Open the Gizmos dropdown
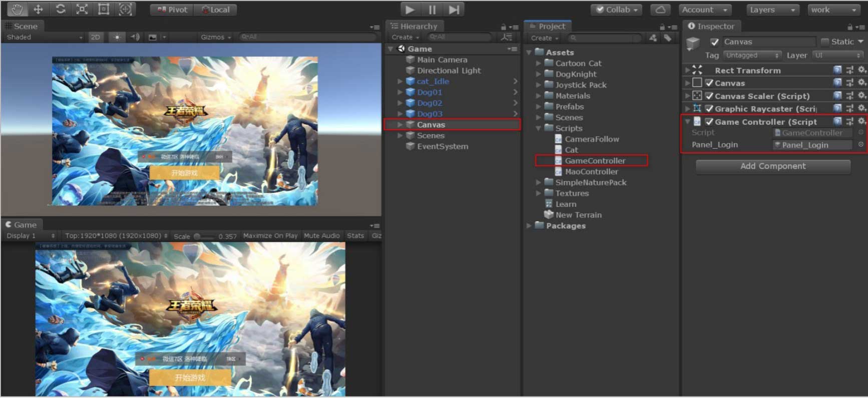This screenshot has width=868, height=398. [x=216, y=37]
